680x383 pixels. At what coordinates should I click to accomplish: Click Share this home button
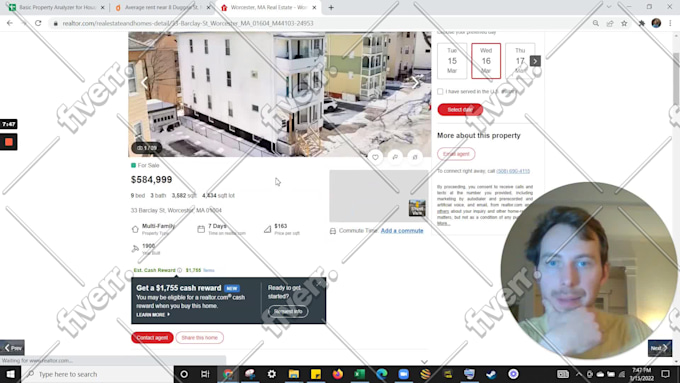coord(199,337)
